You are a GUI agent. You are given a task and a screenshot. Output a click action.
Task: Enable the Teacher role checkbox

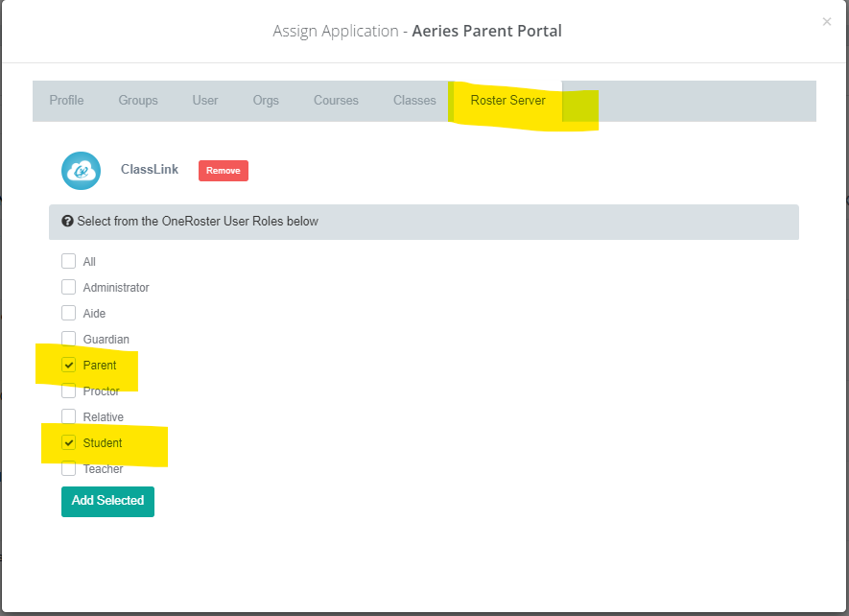(69, 468)
